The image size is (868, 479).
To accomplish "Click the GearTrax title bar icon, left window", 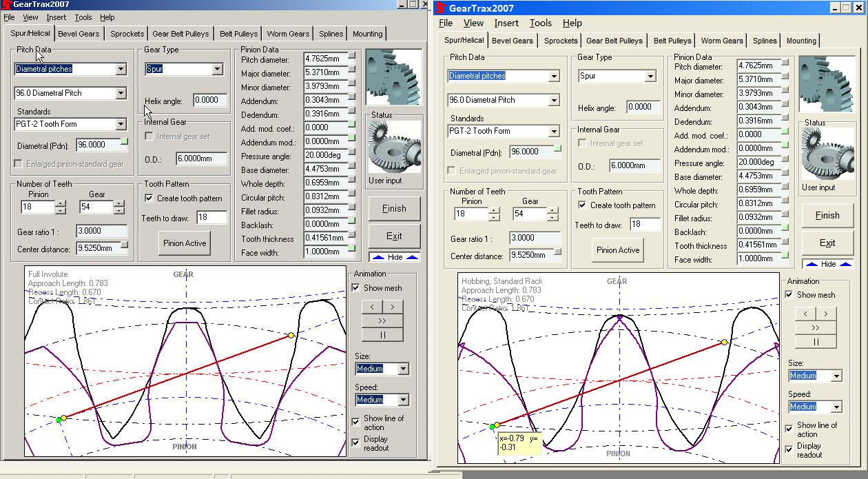I will (x=6, y=4).
